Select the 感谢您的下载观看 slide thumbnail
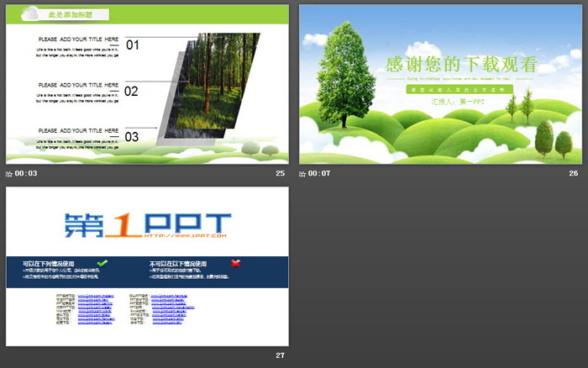Image resolution: width=588 pixels, height=368 pixels. click(440, 84)
